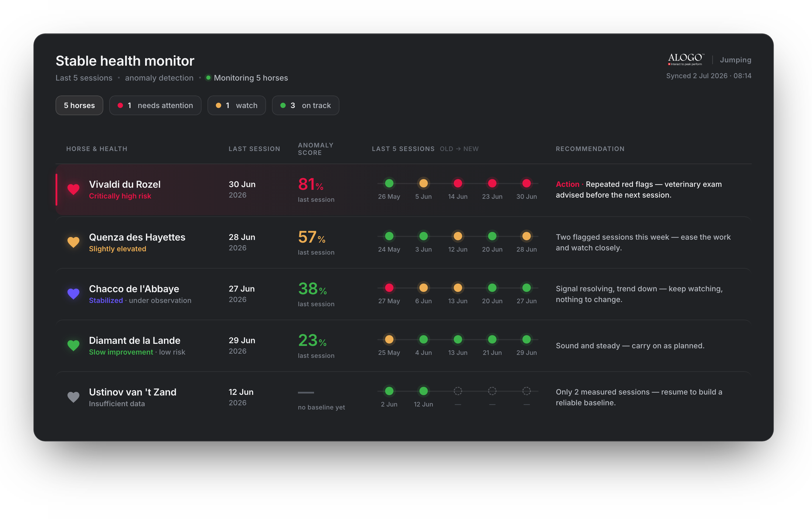Select Diamant's 21 Jun session marker
The height and width of the screenshot is (522, 812).
[492, 339]
